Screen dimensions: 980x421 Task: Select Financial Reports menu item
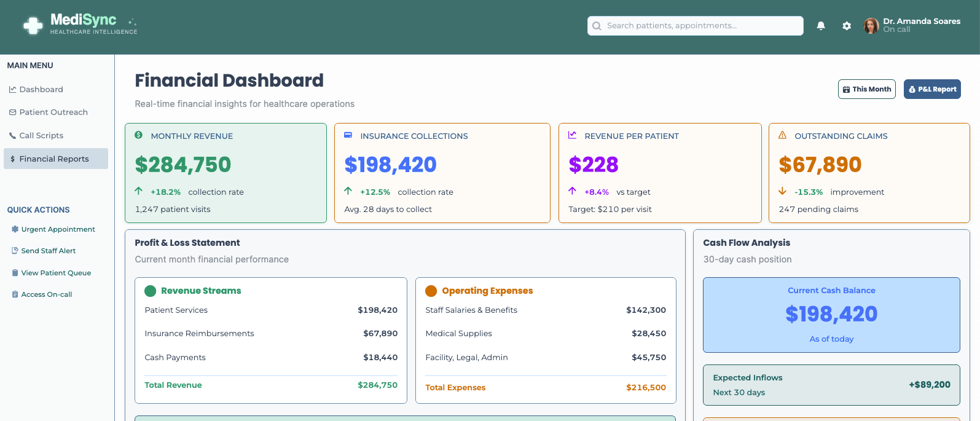tap(56, 159)
